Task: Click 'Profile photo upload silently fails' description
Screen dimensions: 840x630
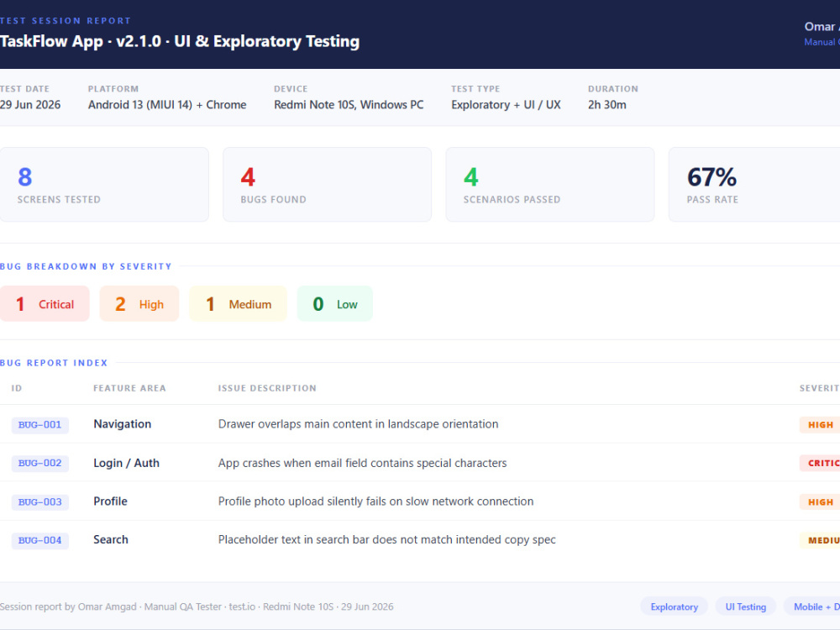Action: 375,501
